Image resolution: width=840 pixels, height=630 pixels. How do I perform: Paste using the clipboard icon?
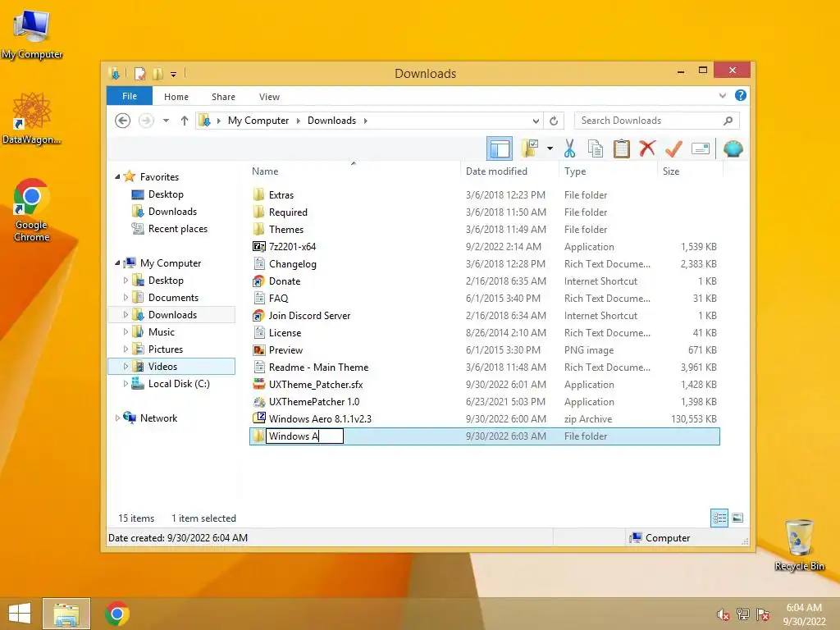[x=622, y=148]
